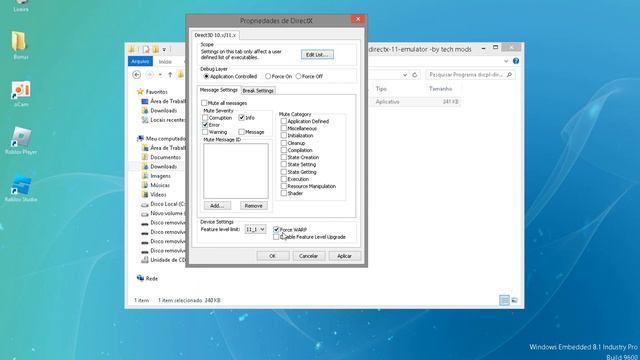The width and height of the screenshot is (640, 360).
Task: Open Arquivo menu in Explorer
Action: [x=140, y=61]
